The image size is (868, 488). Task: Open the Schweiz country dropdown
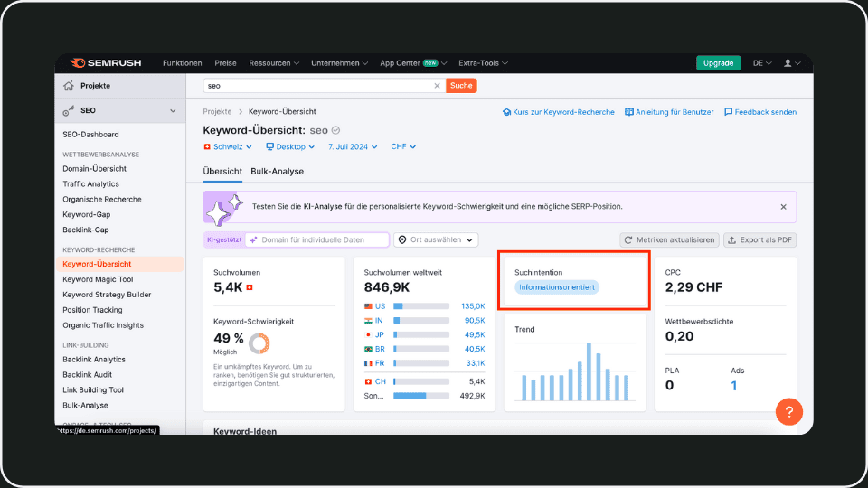coord(228,146)
